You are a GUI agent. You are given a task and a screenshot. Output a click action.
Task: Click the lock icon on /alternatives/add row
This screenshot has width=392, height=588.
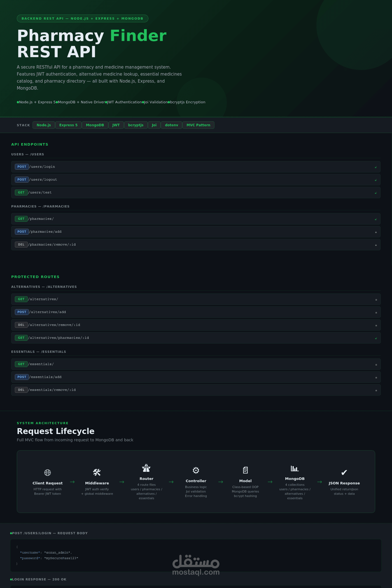[376, 312]
